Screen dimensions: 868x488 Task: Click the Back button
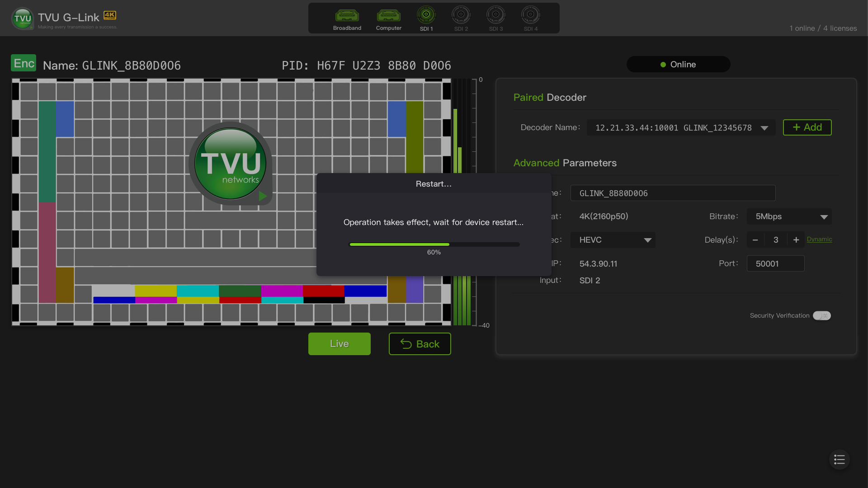(420, 344)
